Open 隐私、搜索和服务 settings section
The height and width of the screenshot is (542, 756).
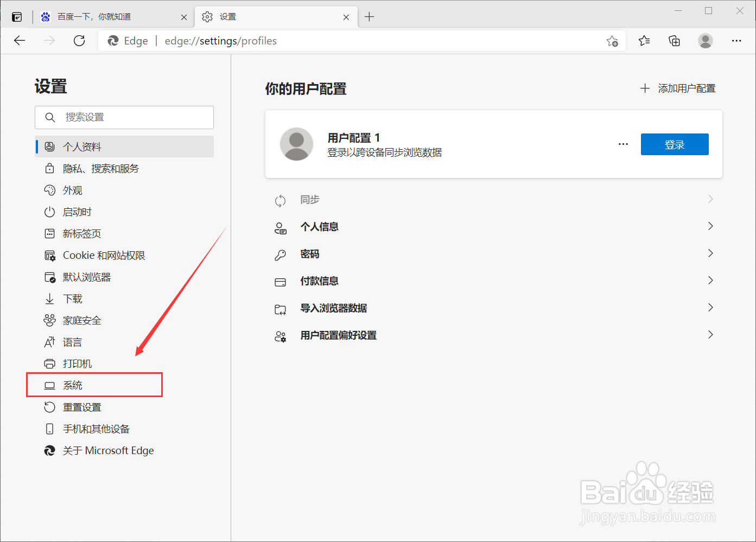pos(124,168)
